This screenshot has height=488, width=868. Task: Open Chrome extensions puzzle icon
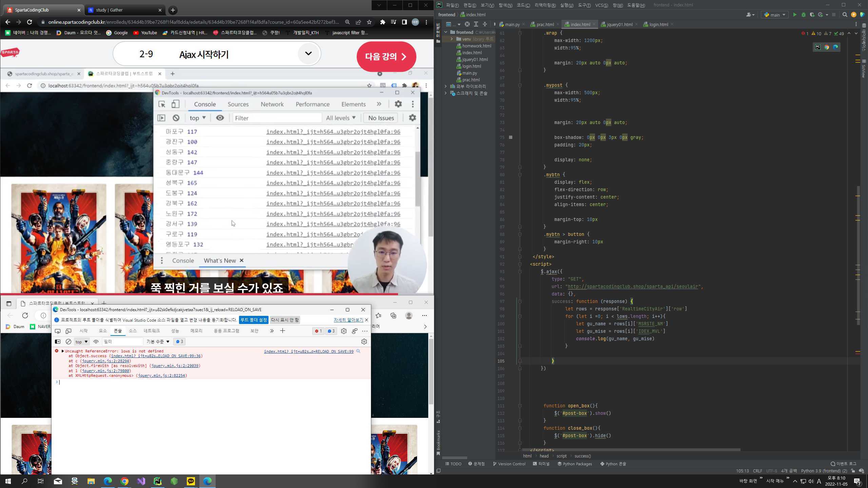pos(383,22)
